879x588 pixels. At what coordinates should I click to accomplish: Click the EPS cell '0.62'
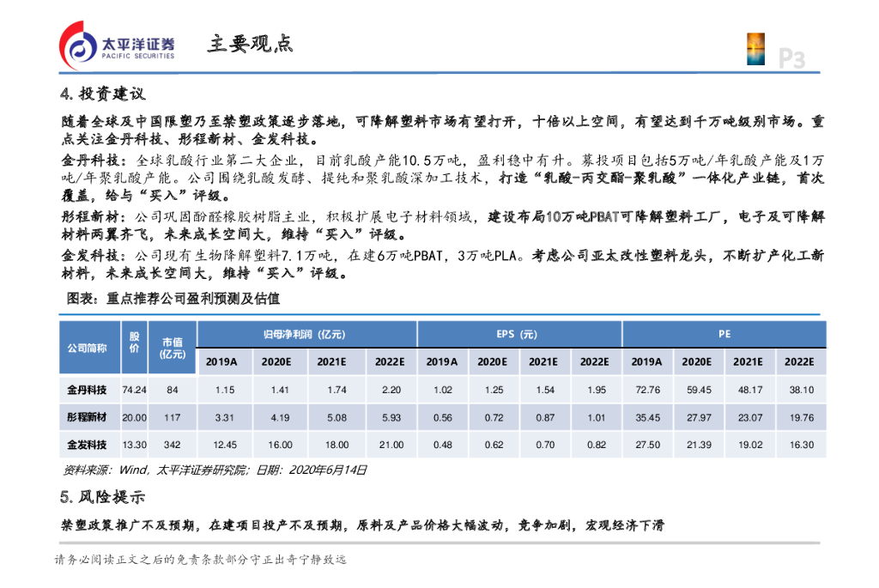click(x=494, y=445)
